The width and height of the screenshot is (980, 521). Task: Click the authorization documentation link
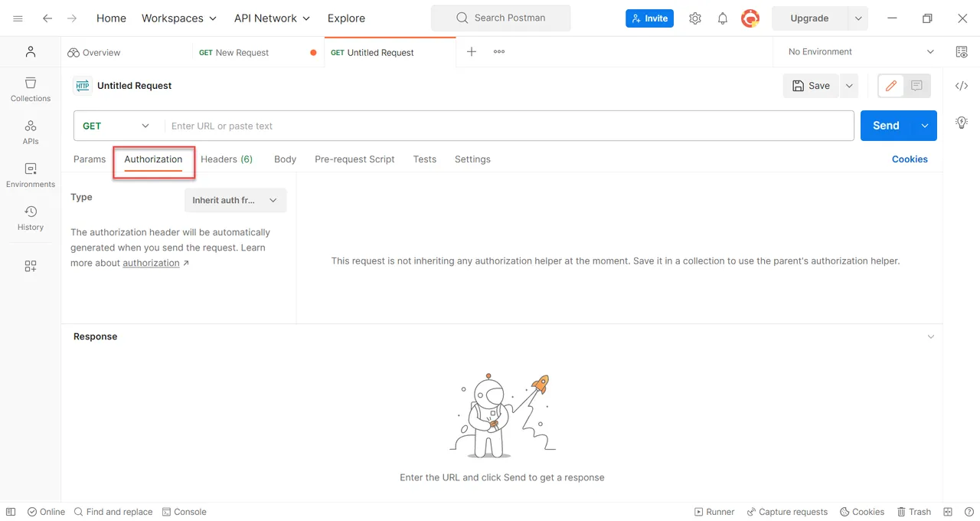click(x=150, y=263)
